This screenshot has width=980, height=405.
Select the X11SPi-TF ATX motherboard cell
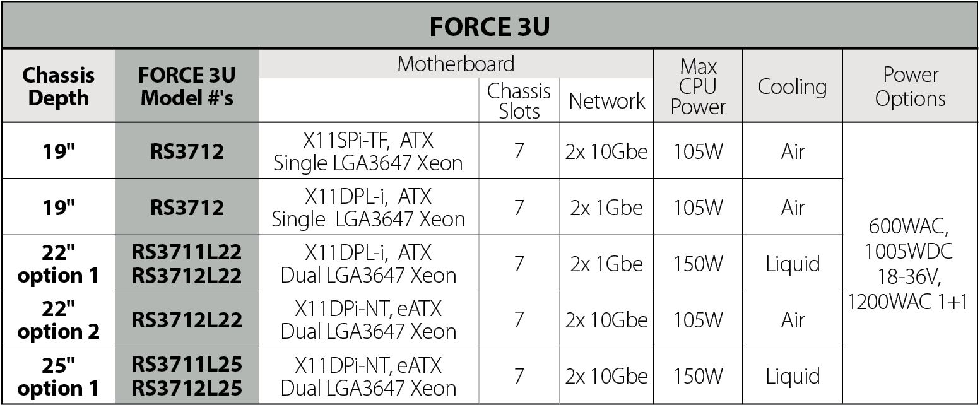(369, 151)
